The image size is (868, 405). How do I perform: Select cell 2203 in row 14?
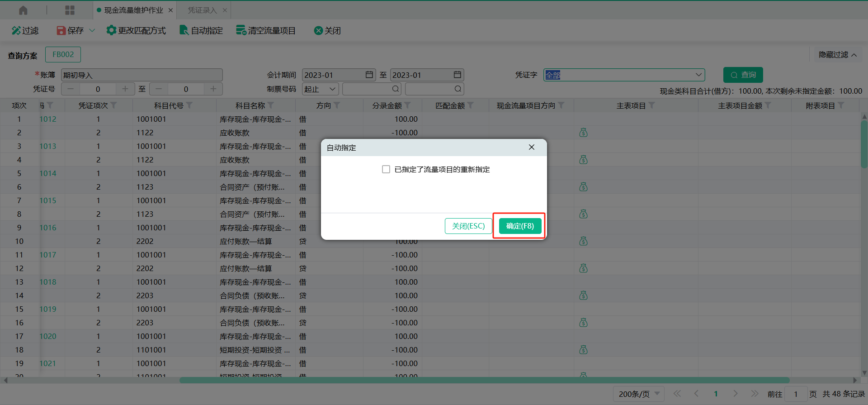click(174, 295)
